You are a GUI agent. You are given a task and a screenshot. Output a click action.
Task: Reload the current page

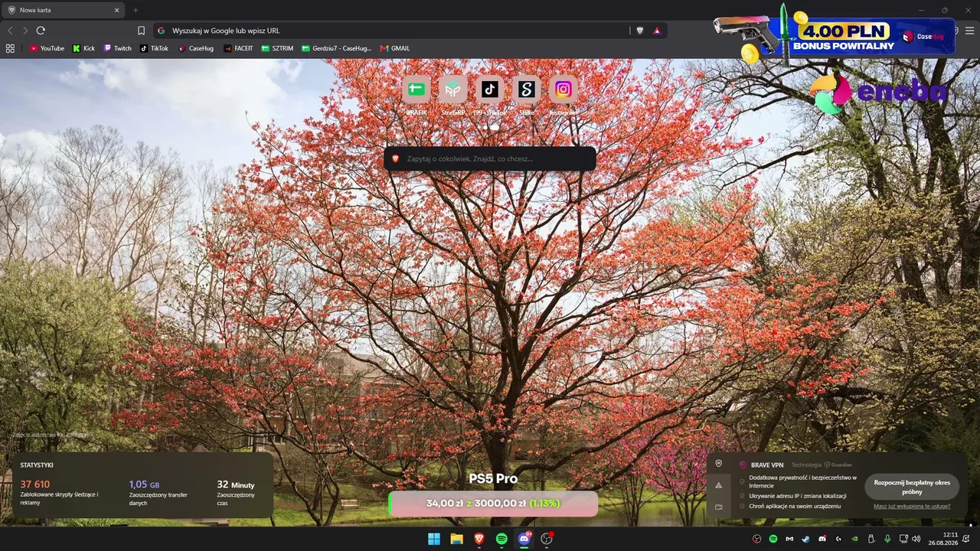[41, 31]
